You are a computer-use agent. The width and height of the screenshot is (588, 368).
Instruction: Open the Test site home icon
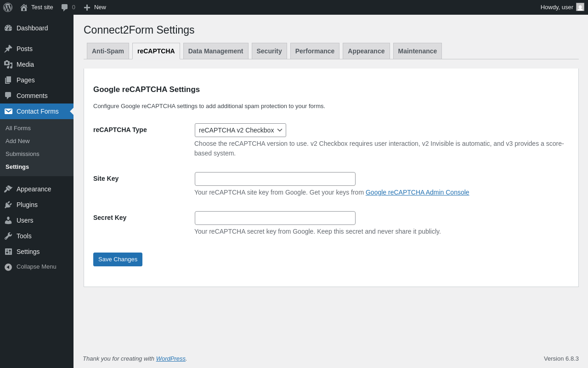coord(24,7)
